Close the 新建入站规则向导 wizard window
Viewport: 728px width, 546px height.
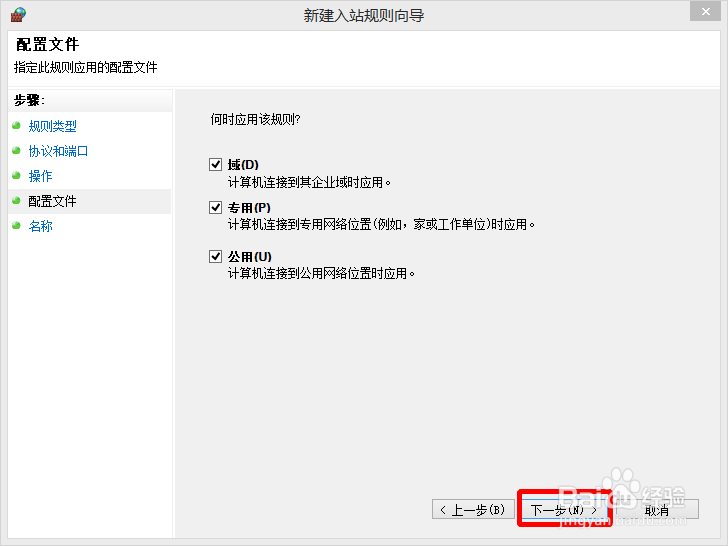[705, 12]
